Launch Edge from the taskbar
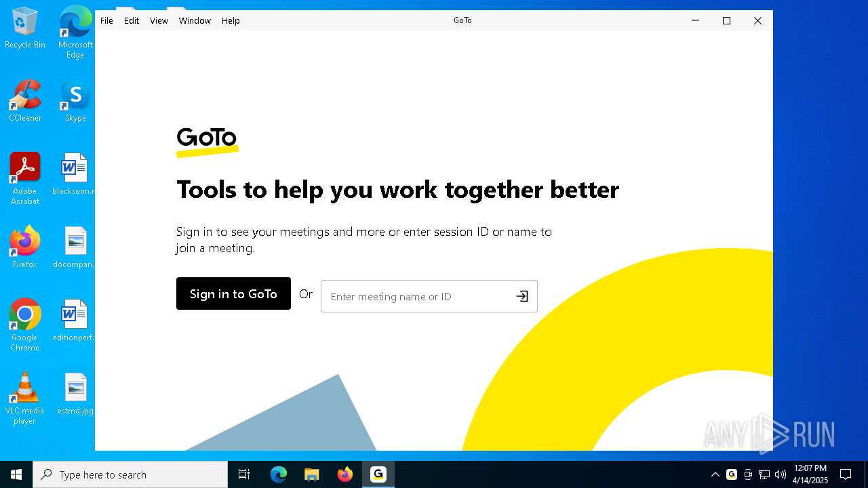 coord(279,474)
